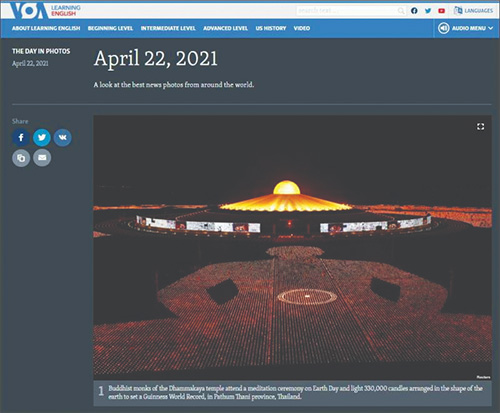Screen dimensions: 500x413
Task: Open VOA Twitter page in header
Action: pos(428,11)
